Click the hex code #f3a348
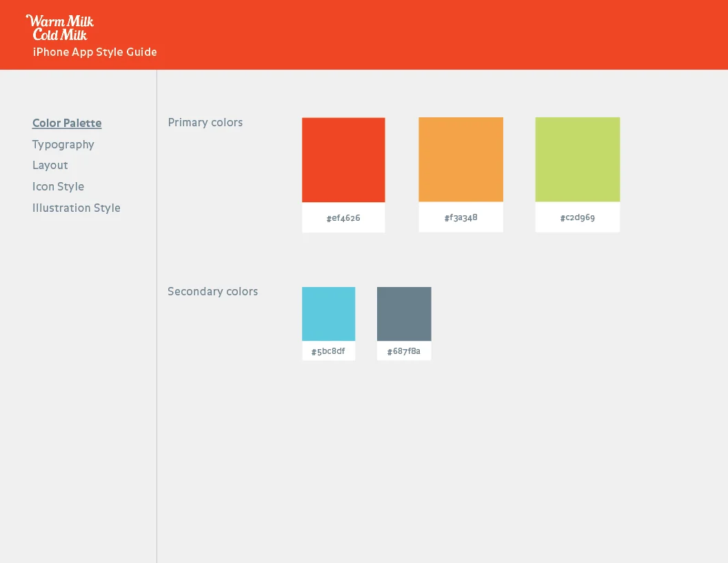Image resolution: width=728 pixels, height=563 pixels. pos(461,217)
